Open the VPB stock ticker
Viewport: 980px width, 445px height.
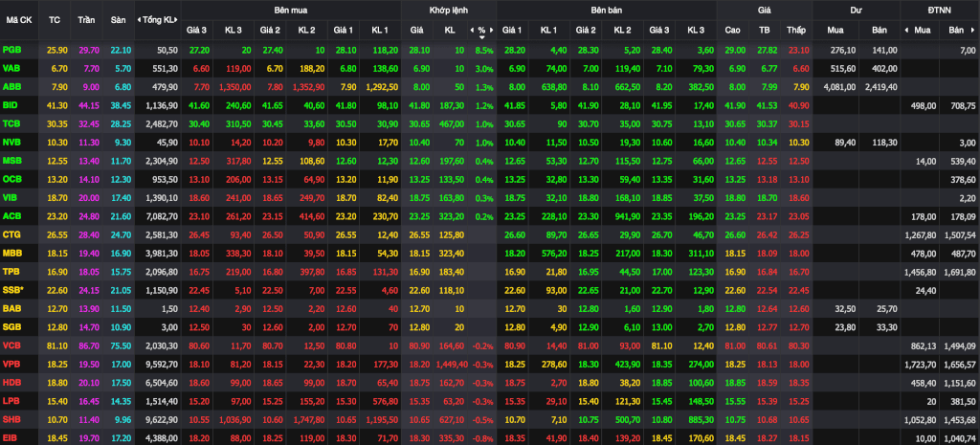11,365
